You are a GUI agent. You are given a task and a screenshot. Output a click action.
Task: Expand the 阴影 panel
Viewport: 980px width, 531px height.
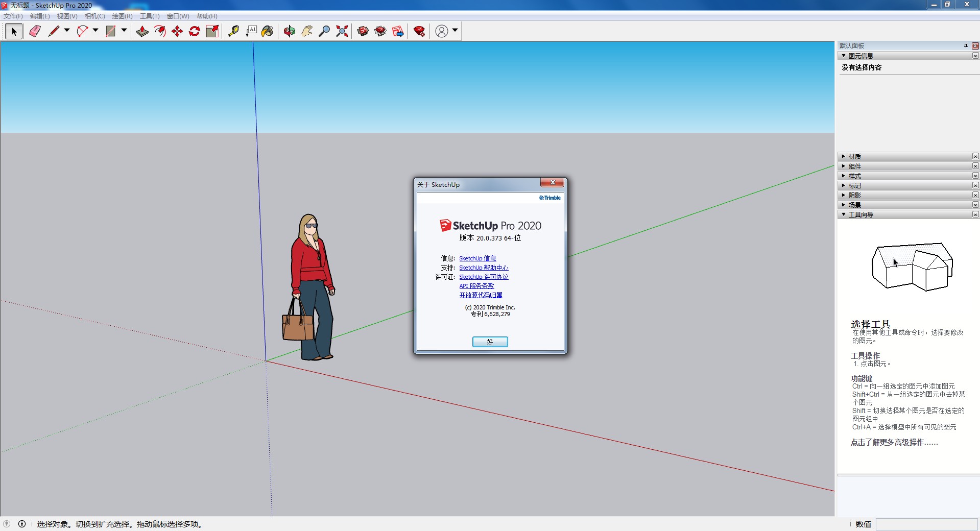[854, 195]
